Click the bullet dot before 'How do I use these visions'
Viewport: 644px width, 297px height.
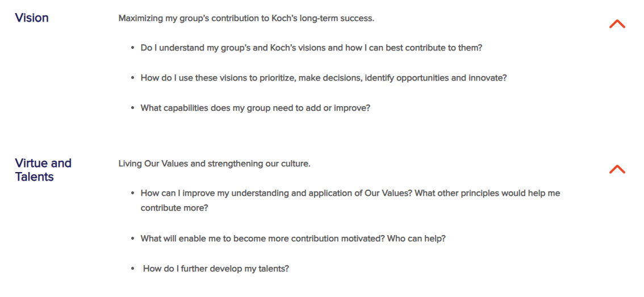point(133,78)
